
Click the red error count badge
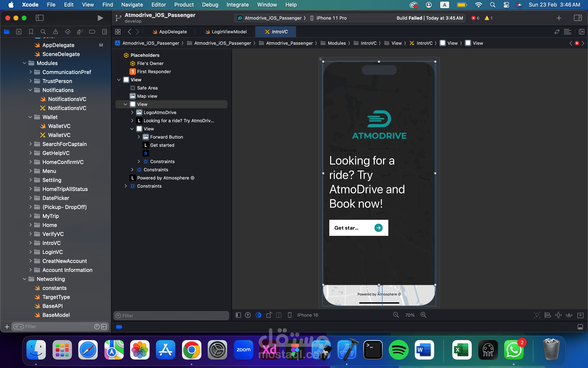(475, 18)
